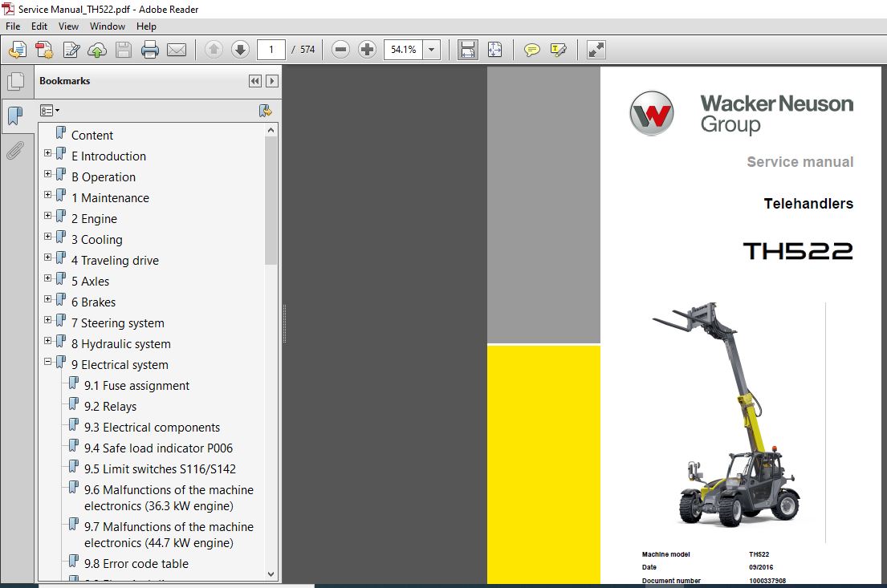Open the View menu

point(68,26)
